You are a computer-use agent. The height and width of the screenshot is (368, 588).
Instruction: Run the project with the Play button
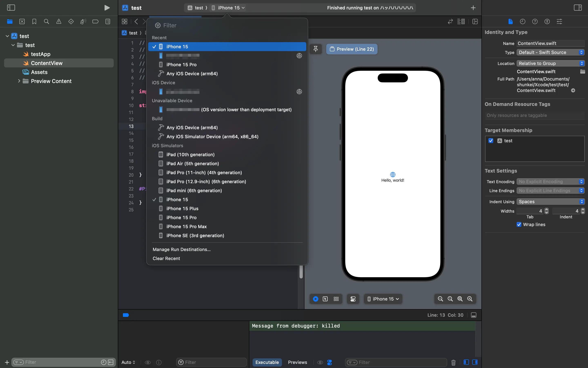(107, 8)
